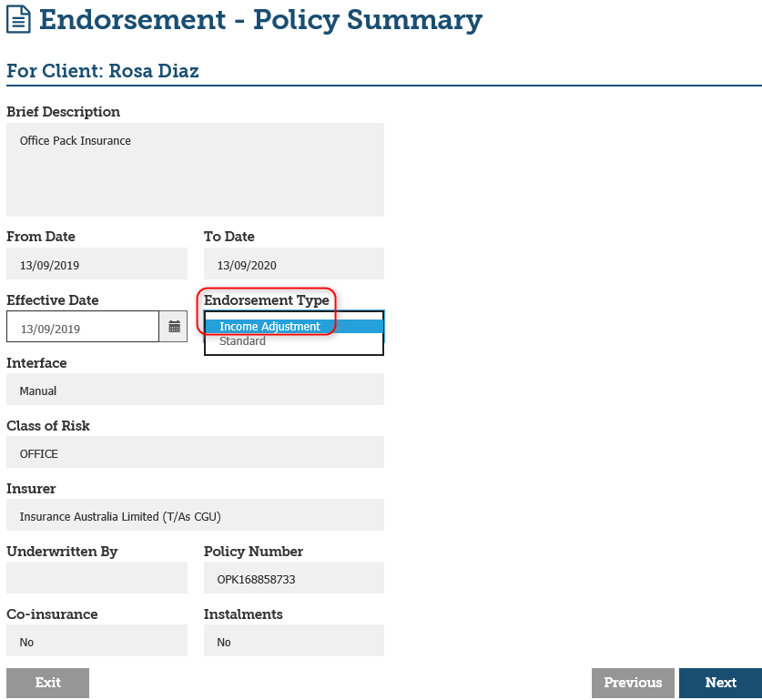Click the empty Underwritten By field
The image size is (762, 700).
point(97,578)
